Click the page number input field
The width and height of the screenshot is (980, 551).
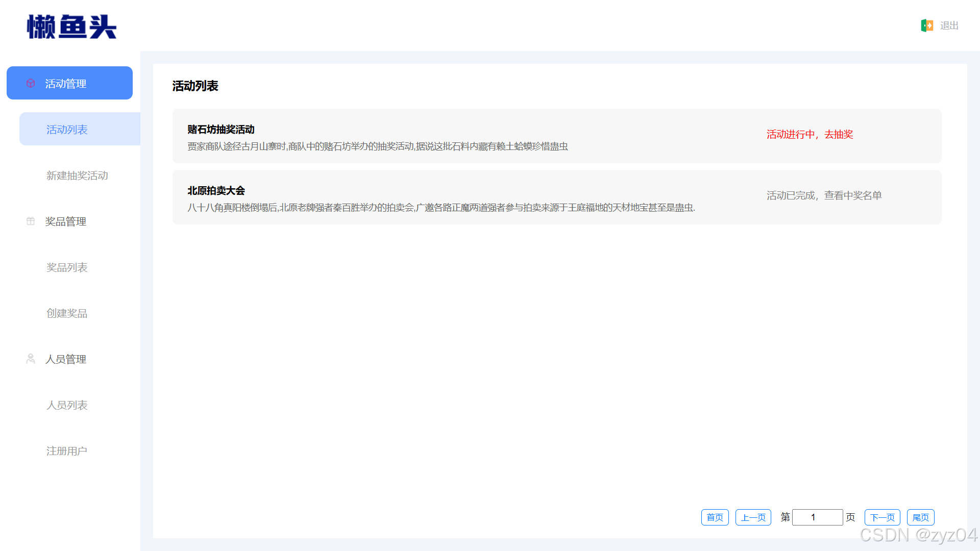[817, 517]
